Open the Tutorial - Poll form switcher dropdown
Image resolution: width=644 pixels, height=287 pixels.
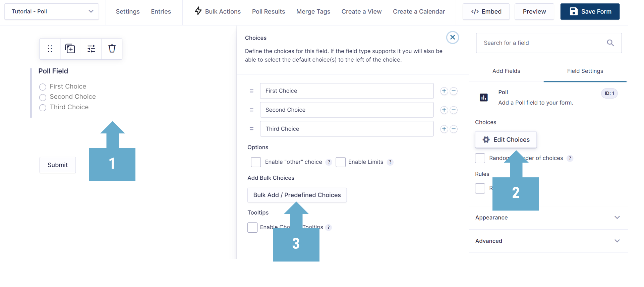52,11
